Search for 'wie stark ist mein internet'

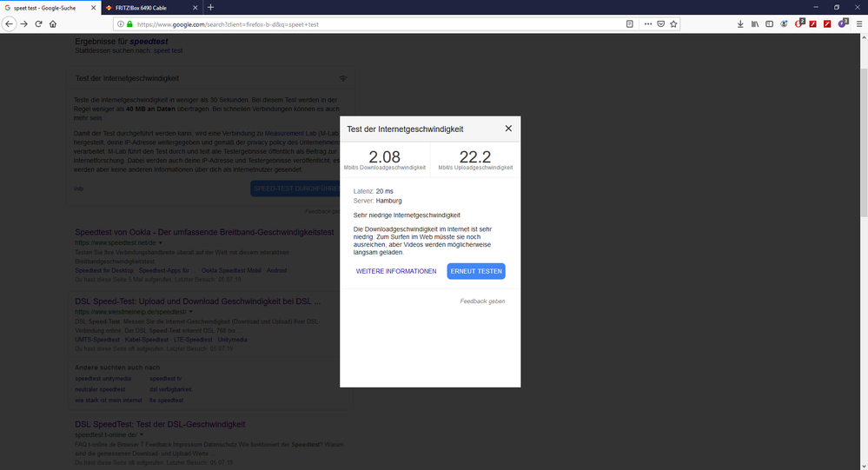[x=109, y=400]
